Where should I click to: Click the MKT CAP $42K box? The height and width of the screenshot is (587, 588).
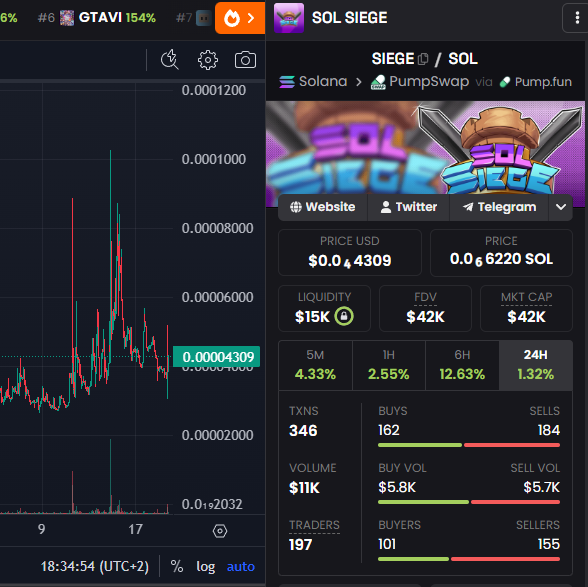[526, 308]
